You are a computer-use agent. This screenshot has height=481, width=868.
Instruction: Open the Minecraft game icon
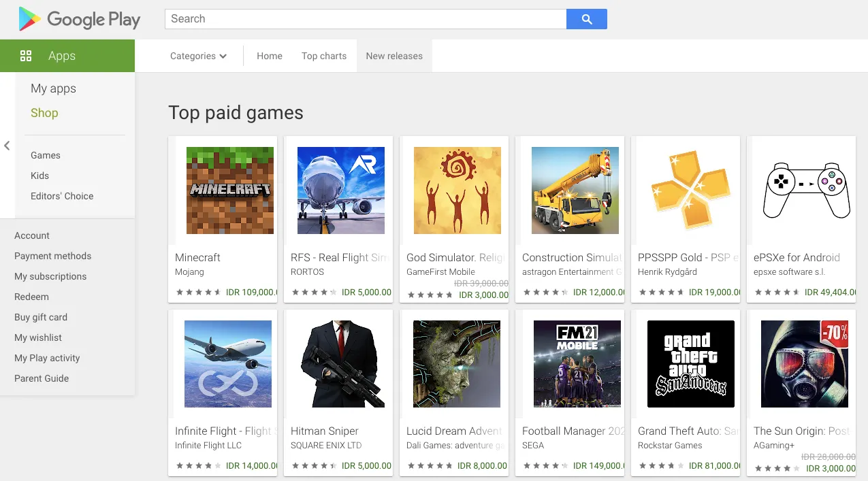[x=230, y=190]
